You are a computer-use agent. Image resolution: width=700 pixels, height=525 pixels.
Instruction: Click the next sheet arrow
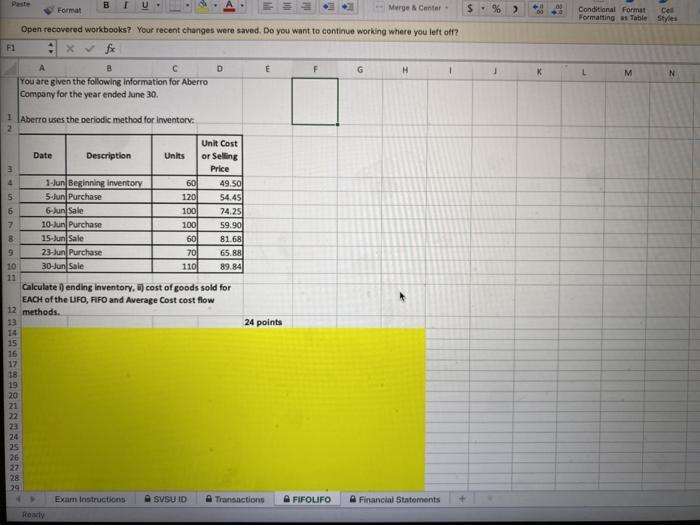point(32,499)
